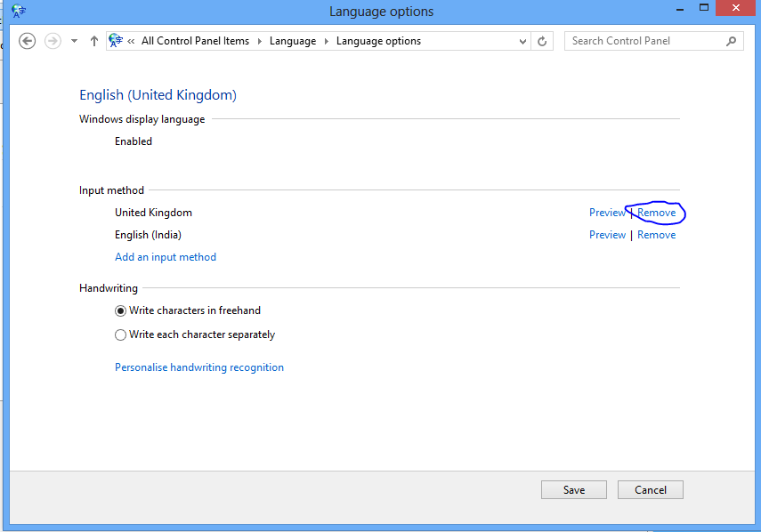Open the recent locations dropdown arrow
This screenshot has width=761, height=532.
(74, 41)
